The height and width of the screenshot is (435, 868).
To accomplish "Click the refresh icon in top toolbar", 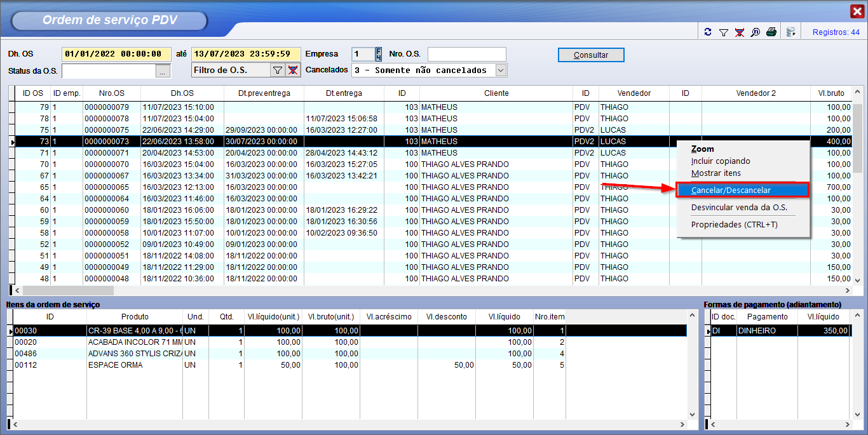I will pos(708,32).
